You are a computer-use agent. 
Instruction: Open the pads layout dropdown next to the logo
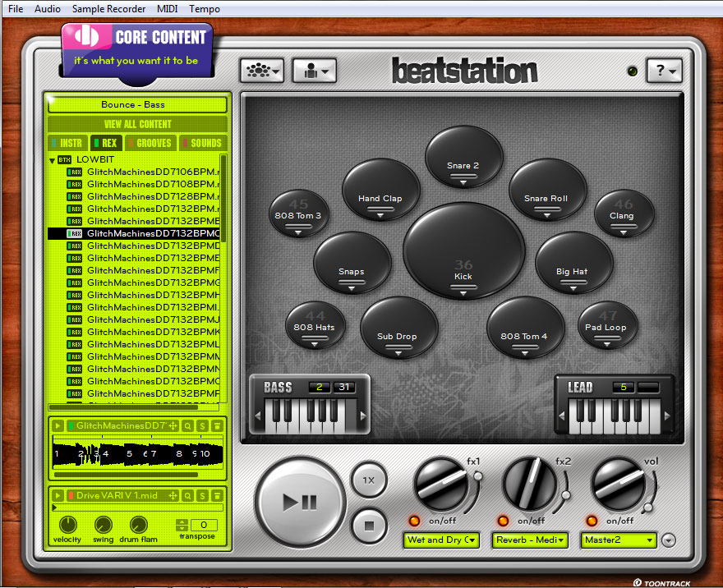(262, 71)
